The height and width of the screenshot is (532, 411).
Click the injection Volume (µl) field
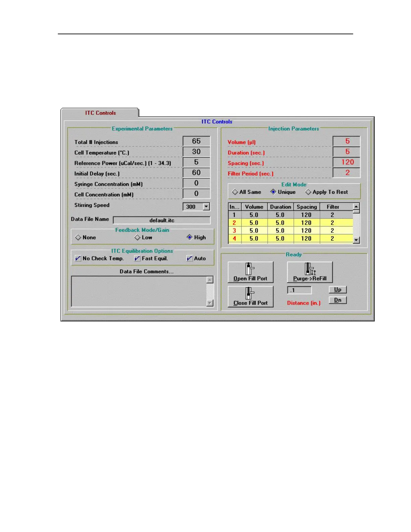coord(347,141)
